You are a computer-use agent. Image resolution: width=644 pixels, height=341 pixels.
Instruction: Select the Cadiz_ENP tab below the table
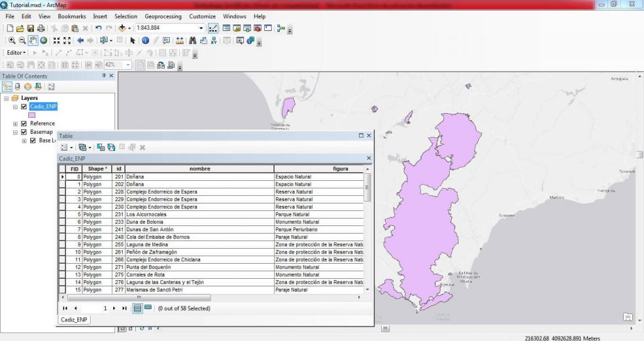point(74,320)
